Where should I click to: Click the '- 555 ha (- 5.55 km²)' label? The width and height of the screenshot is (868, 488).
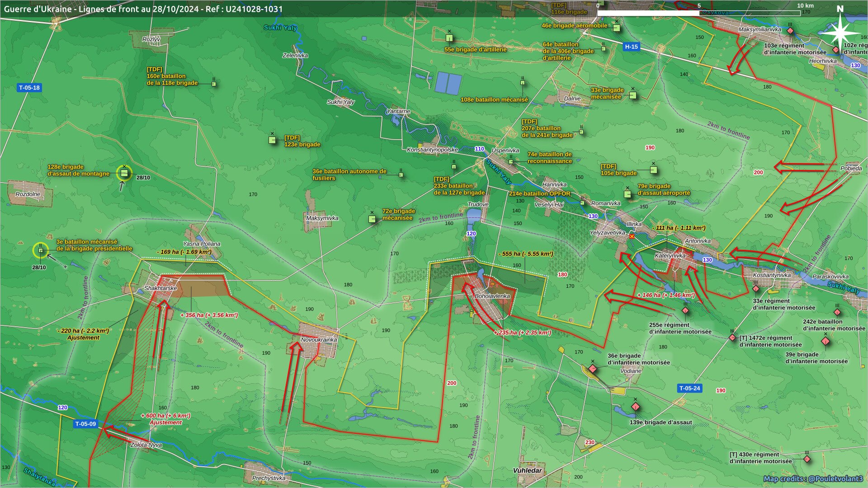pyautogui.click(x=526, y=254)
